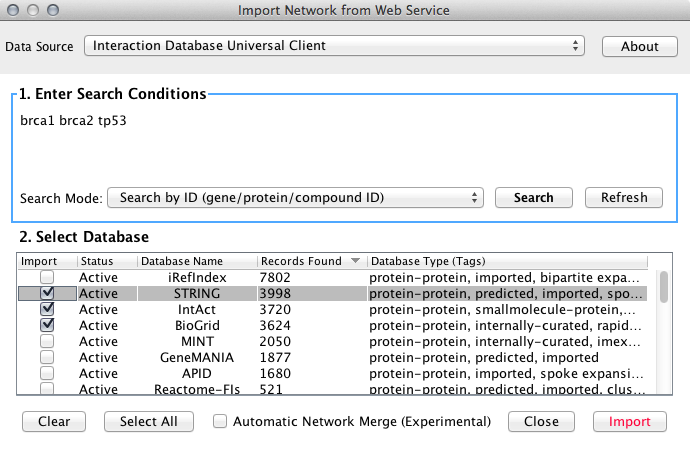The height and width of the screenshot is (457, 690).
Task: Enable Automatic Network Merge checkbox
Action: 220,421
